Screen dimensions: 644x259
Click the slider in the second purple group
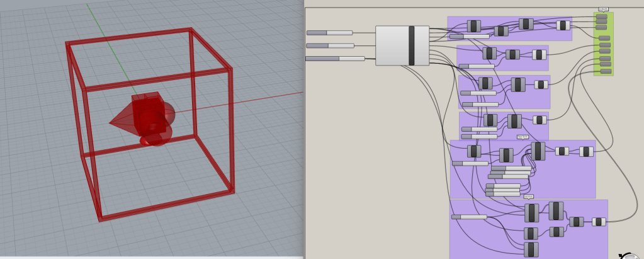tap(477, 66)
